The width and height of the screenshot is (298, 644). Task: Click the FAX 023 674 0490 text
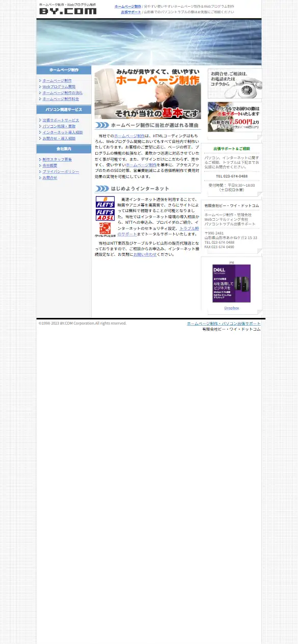(220, 247)
